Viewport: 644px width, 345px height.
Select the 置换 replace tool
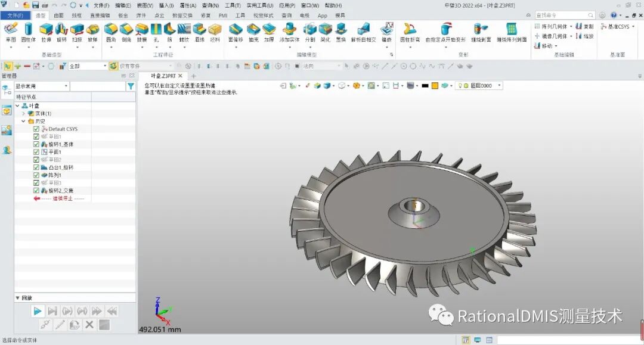[341, 33]
